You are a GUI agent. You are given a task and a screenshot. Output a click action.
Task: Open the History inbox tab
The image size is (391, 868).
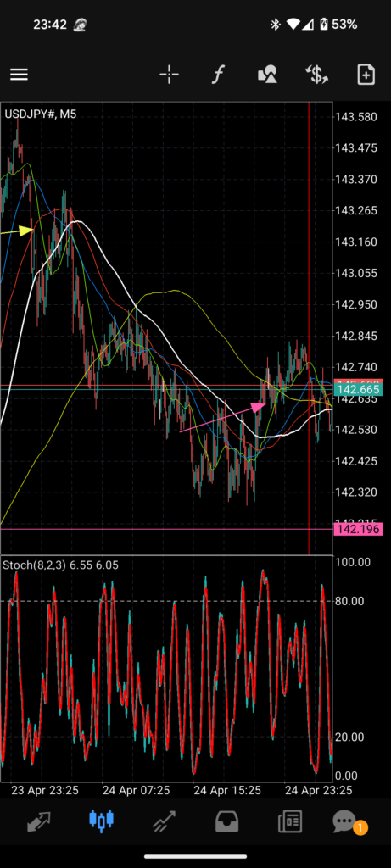pyautogui.click(x=227, y=821)
